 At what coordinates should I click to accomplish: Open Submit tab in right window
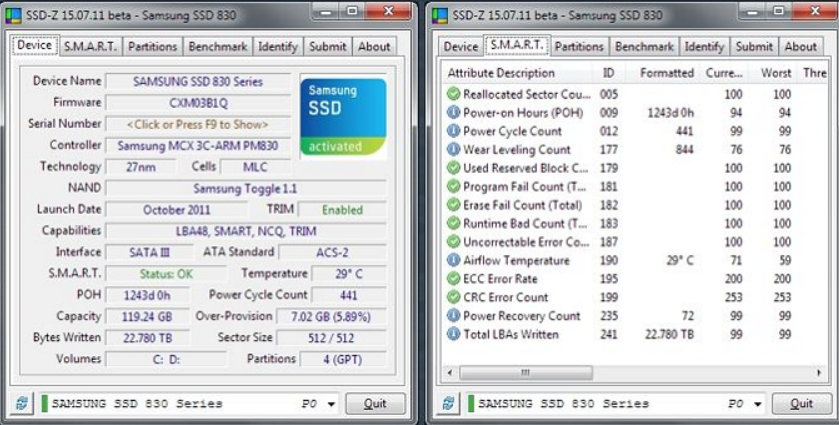coord(754,47)
